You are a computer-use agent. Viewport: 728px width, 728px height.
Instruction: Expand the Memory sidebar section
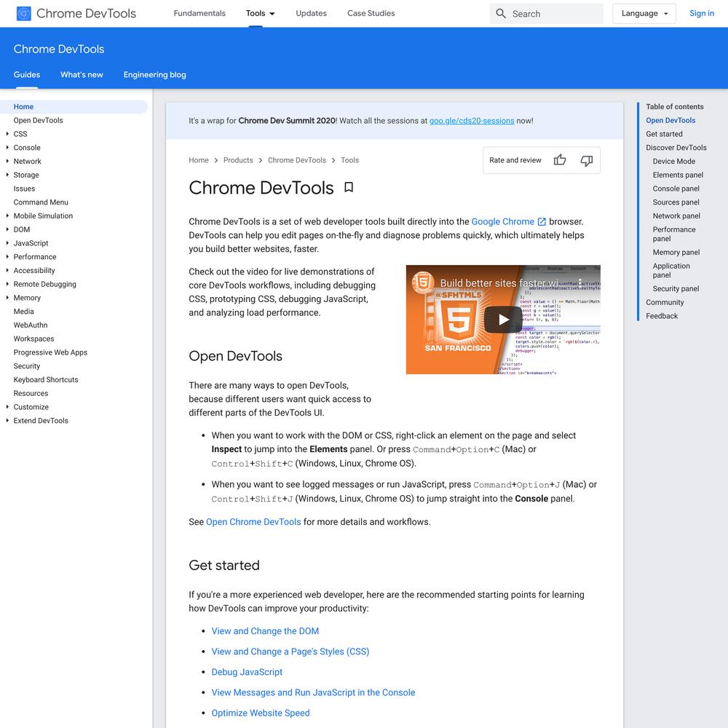click(7, 298)
